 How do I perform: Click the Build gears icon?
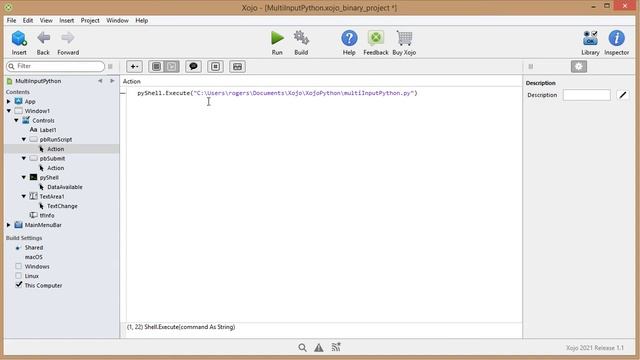301,38
